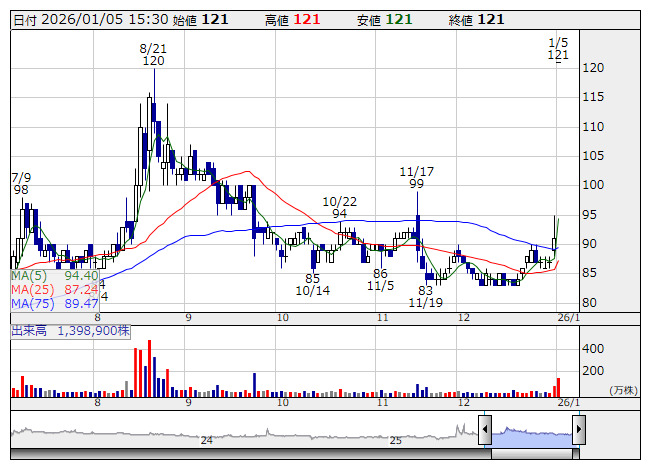The height and width of the screenshot is (470, 653).
Task: Click the MA(75) value 89.47
Action: [x=81, y=303]
